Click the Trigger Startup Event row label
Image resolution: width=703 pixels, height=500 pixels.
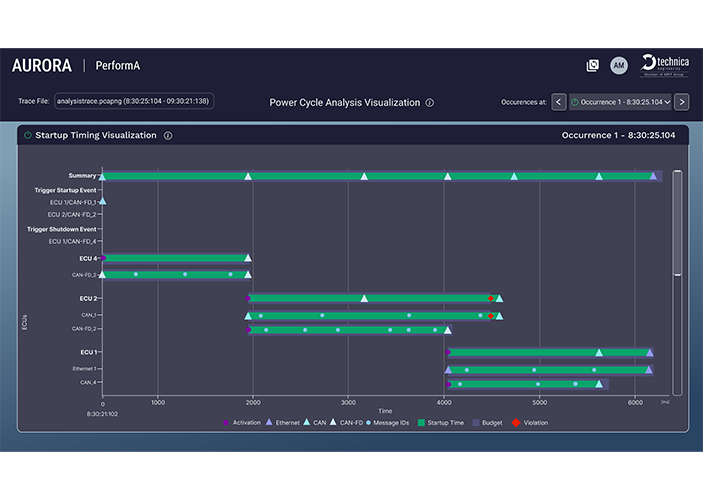coord(65,189)
